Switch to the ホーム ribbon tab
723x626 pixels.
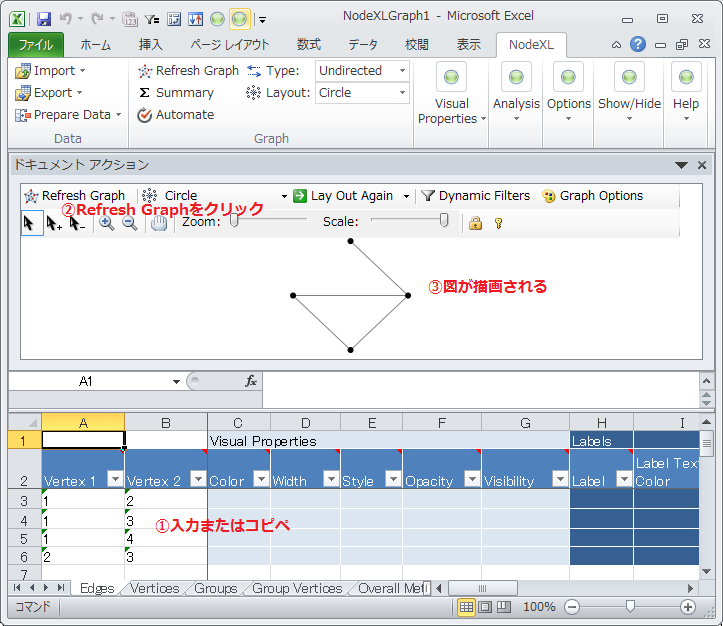pos(95,45)
